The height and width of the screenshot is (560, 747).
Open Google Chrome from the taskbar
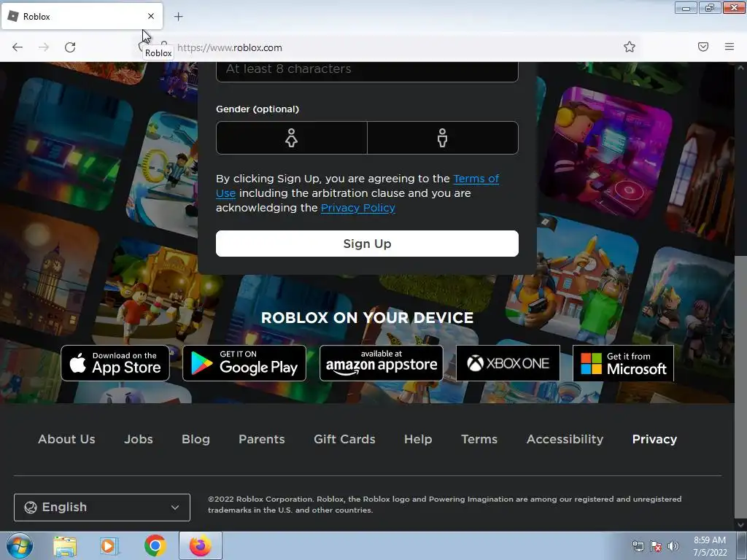coord(155,545)
